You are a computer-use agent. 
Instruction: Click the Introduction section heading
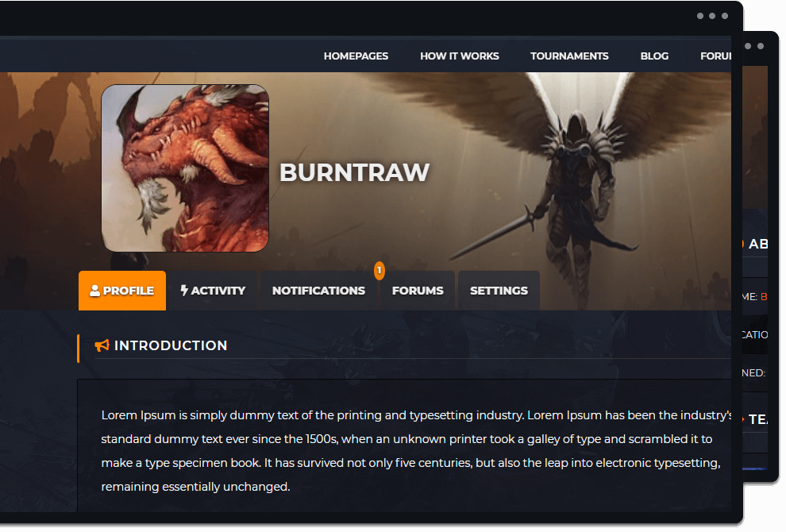coord(171,345)
